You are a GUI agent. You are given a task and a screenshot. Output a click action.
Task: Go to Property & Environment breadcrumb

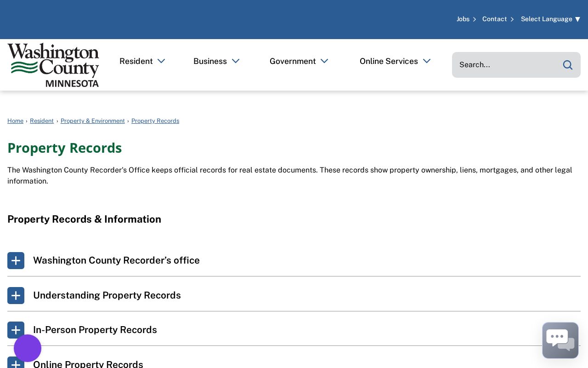[x=93, y=121]
